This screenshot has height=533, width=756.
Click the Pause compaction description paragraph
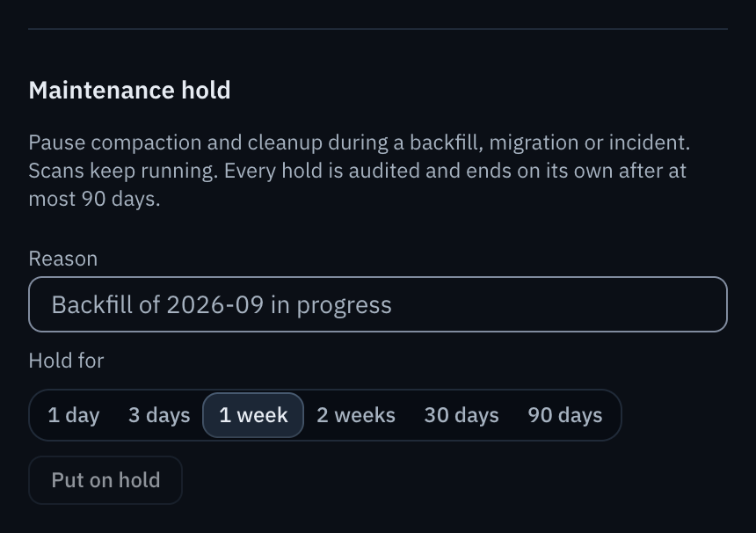tap(360, 171)
